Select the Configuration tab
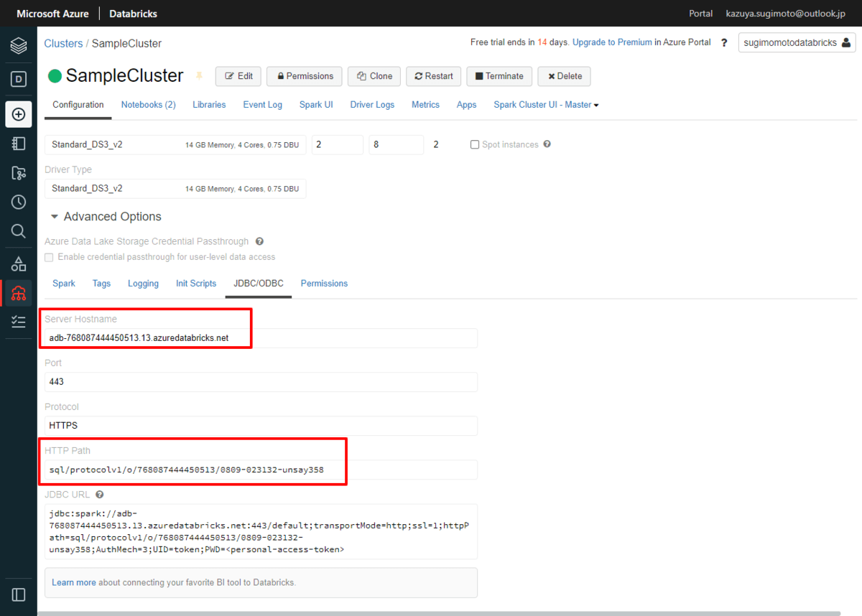862x616 pixels. coord(78,105)
